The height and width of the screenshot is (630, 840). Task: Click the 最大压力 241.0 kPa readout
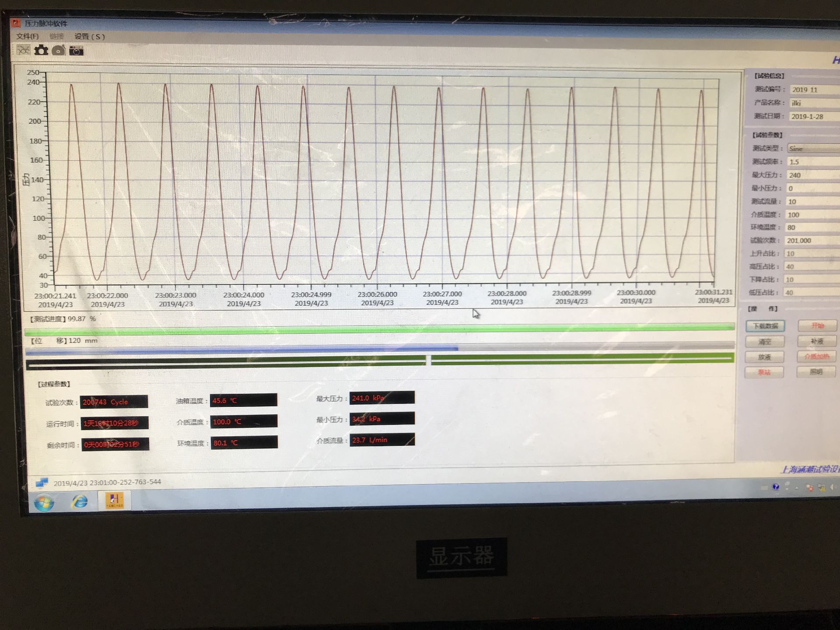(x=382, y=398)
